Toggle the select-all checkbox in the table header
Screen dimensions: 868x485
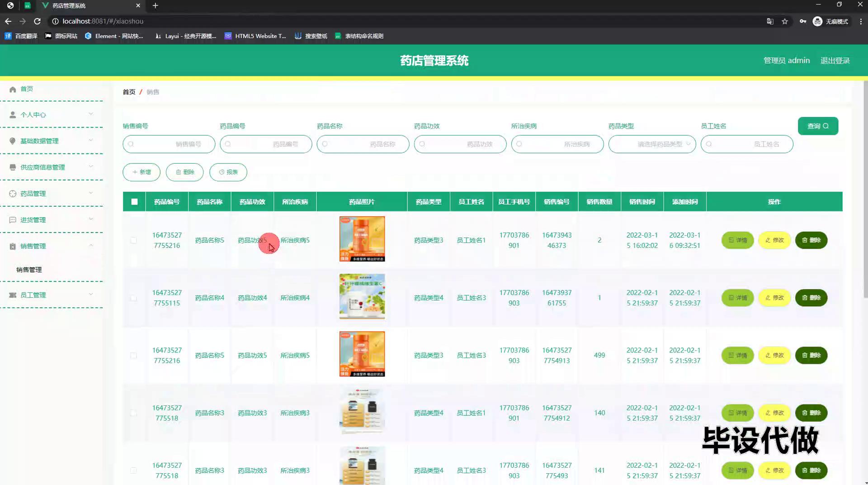[134, 202]
